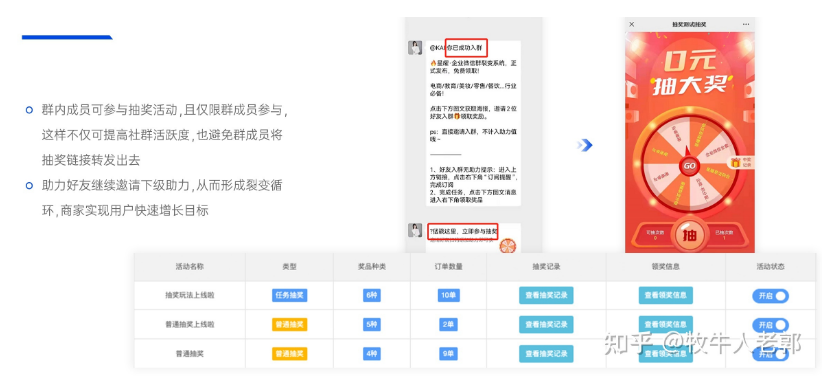Open the 中奖记录 gift icon

(740, 162)
